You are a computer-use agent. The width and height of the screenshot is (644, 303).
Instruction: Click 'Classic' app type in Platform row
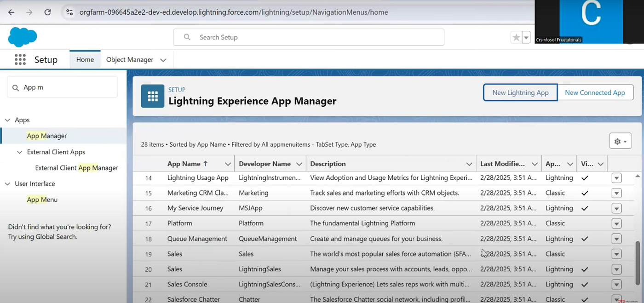tap(555, 223)
